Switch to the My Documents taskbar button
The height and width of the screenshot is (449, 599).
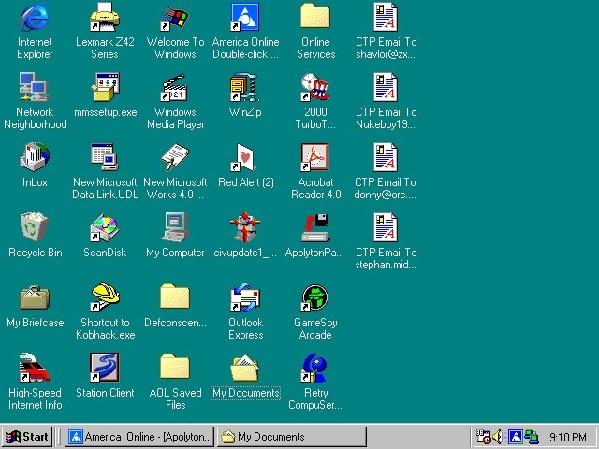(292, 436)
